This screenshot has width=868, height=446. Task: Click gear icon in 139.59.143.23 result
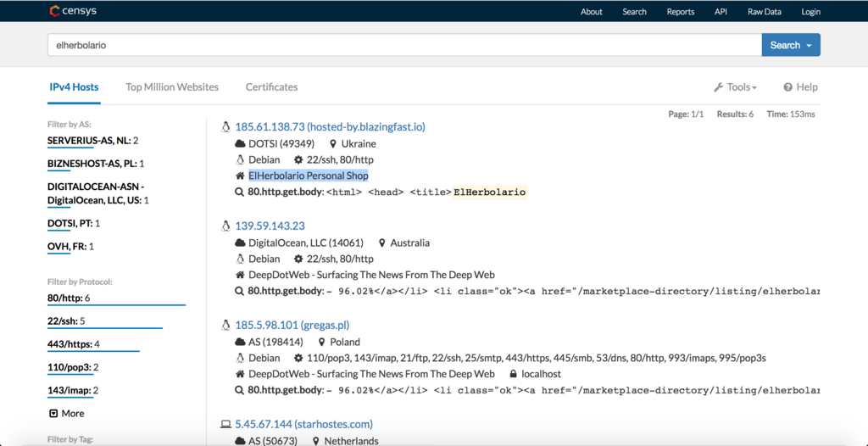(299, 259)
